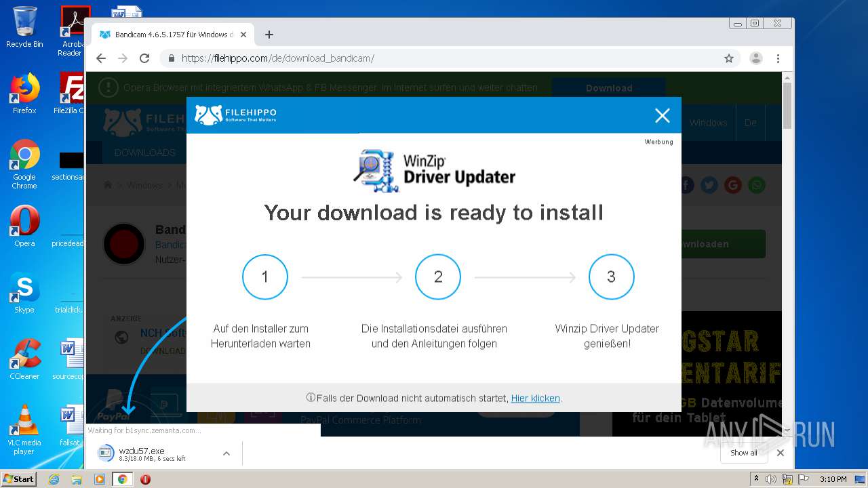Select the Bandicam 4.6.5.1757 tab
This screenshot has height=488, width=868.
(x=173, y=35)
